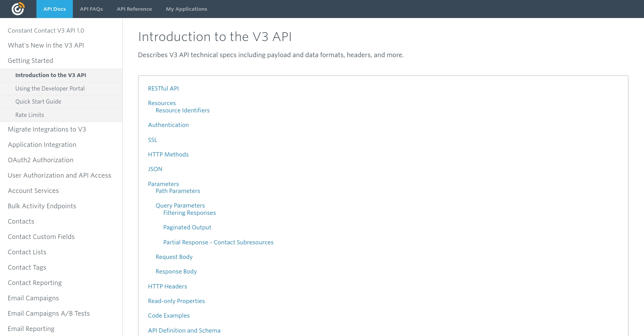The width and height of the screenshot is (644, 336).
Task: Follow the Path Parameters link
Action: (178, 191)
